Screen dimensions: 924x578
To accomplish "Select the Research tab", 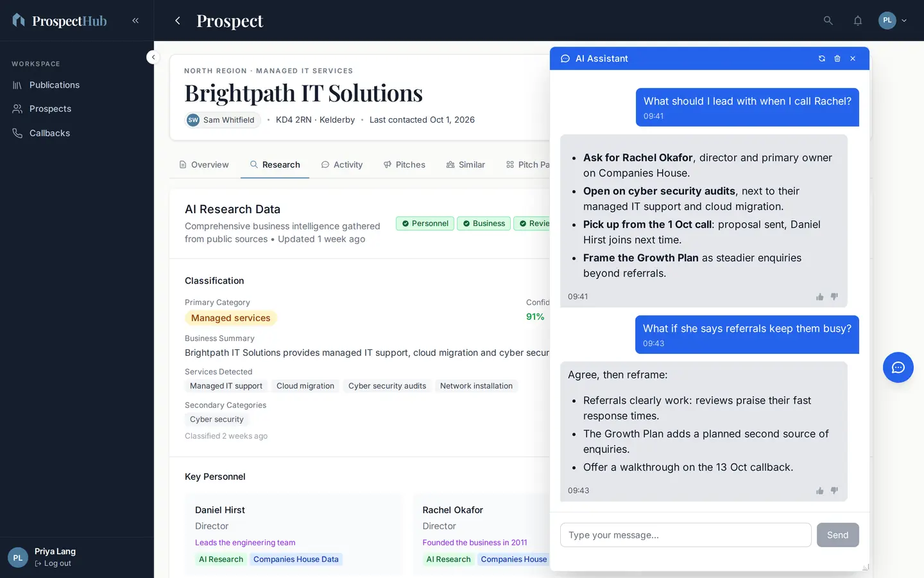I will click(x=275, y=165).
